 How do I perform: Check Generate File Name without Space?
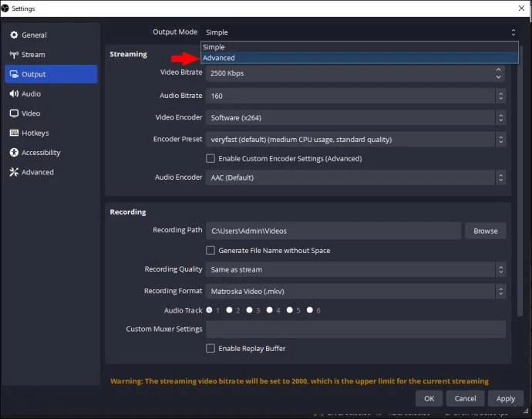(210, 251)
